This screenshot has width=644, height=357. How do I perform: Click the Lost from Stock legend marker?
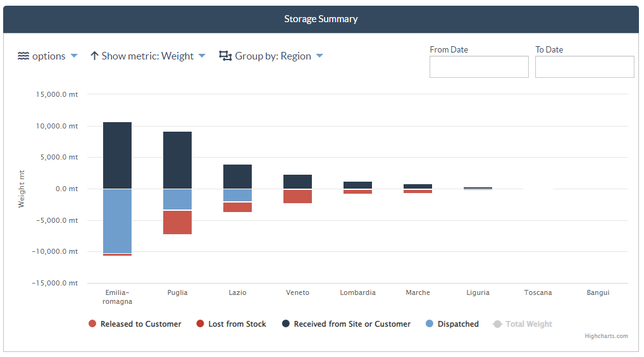(200, 323)
